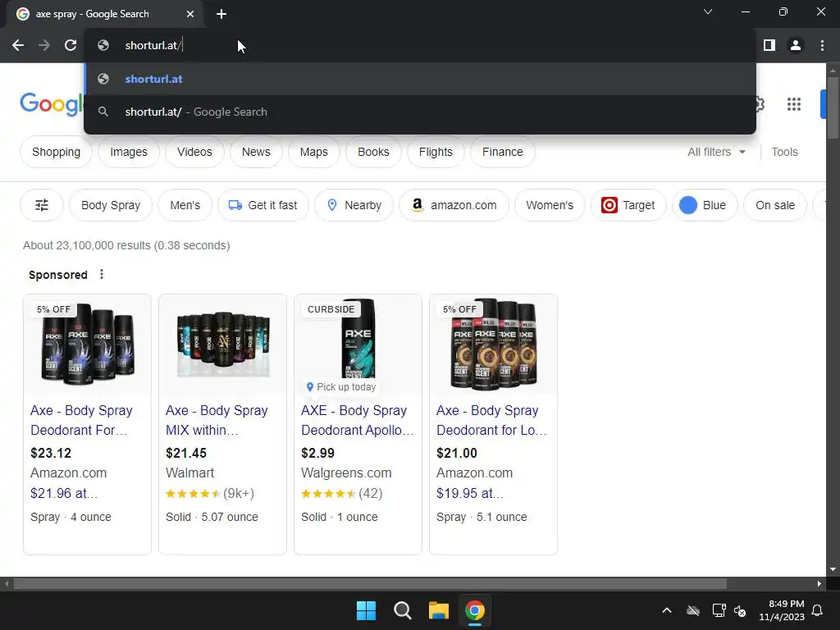Click the '$21.96 at…' price link
840x630 pixels.
point(64,493)
